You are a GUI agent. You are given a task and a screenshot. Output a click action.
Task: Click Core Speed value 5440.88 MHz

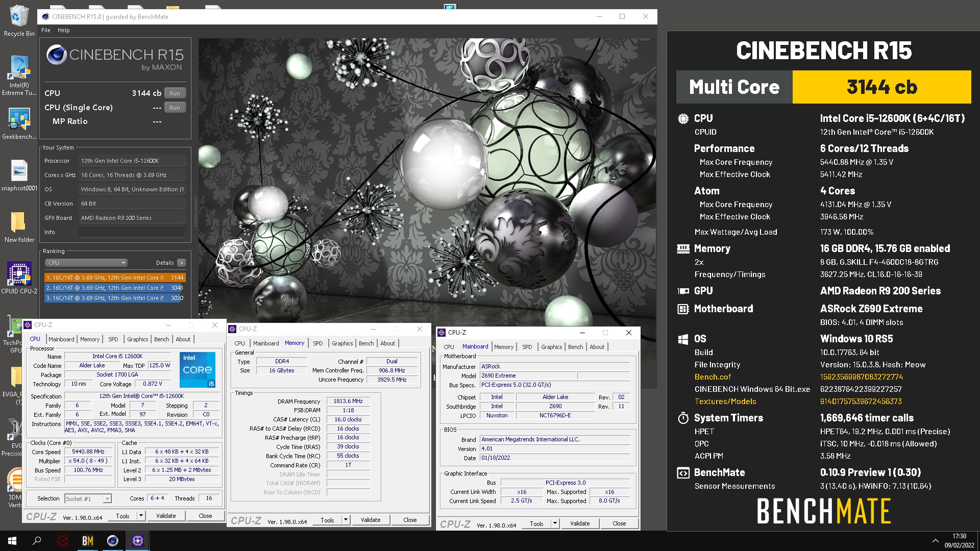[88, 452]
